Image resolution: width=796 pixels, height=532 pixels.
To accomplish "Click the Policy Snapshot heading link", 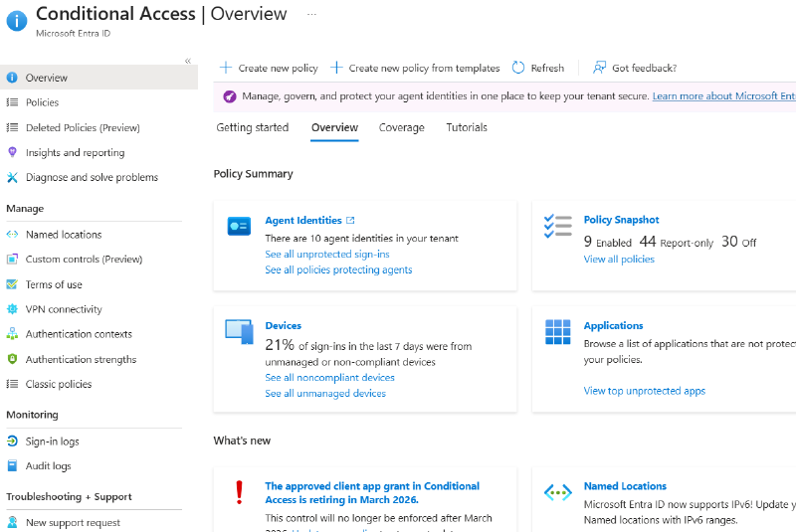I will tap(621, 220).
